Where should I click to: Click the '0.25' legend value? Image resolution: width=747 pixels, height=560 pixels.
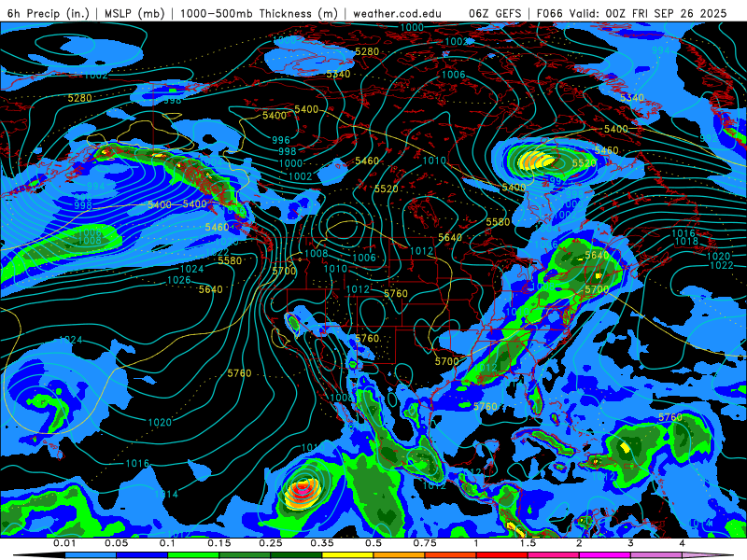271,543
